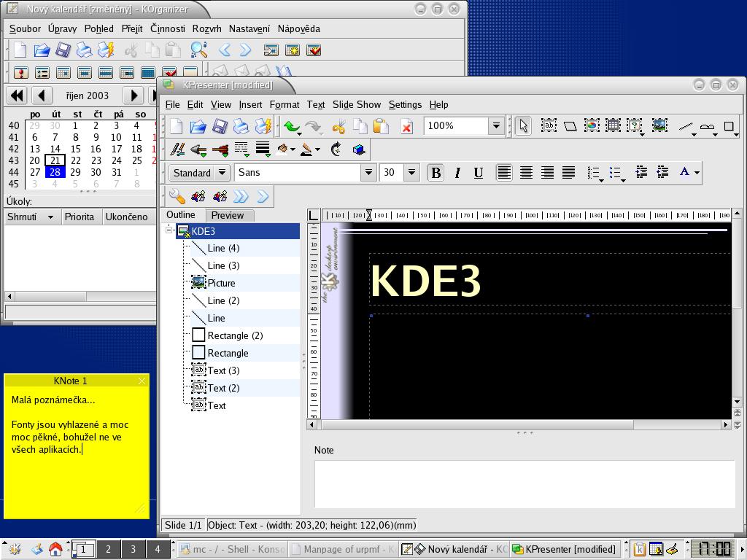
Task: Go forward with blue arrow in KOrganizer
Action: [245, 50]
